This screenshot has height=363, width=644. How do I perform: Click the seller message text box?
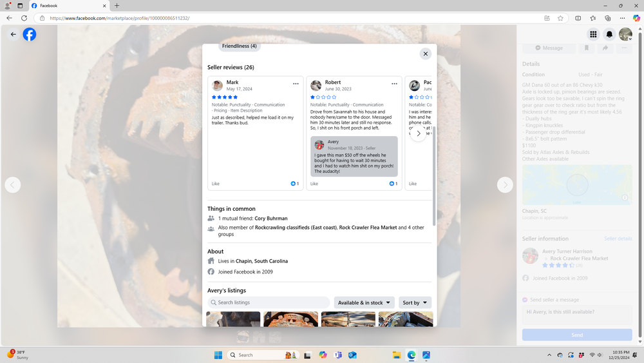(577, 315)
